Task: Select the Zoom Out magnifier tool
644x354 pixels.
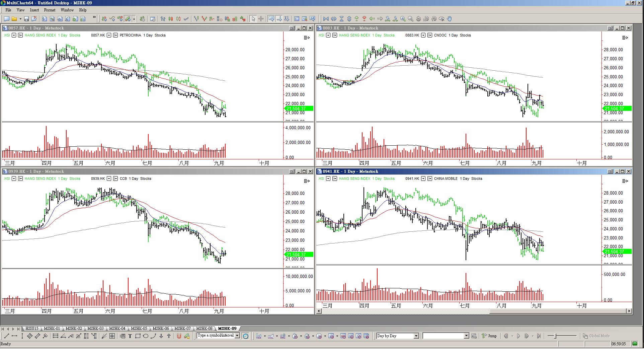Action: [411, 19]
